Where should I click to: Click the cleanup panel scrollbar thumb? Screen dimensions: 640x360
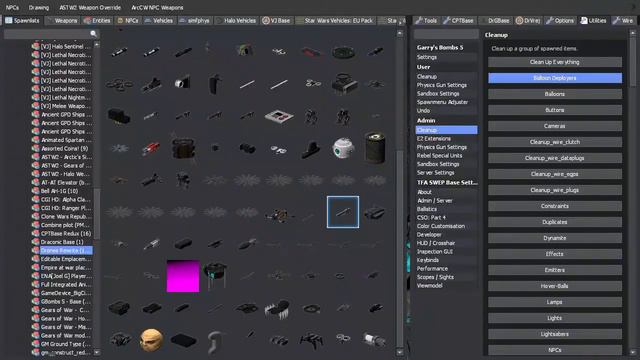tap(633, 61)
